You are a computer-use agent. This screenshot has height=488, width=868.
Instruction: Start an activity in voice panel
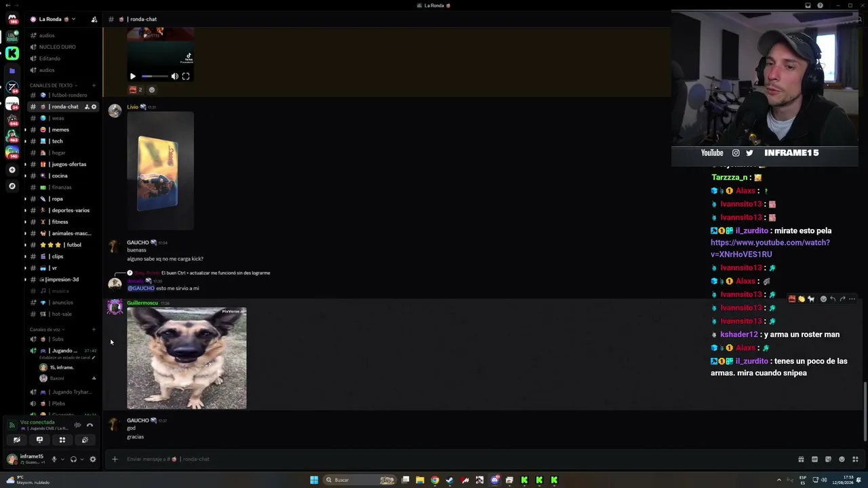tap(62, 440)
